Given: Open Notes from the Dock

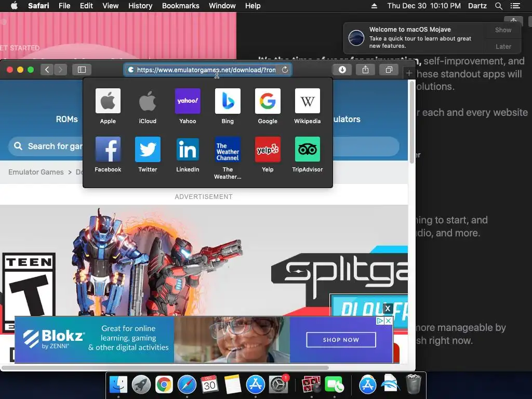Looking at the screenshot, I should pyautogui.click(x=232, y=385).
